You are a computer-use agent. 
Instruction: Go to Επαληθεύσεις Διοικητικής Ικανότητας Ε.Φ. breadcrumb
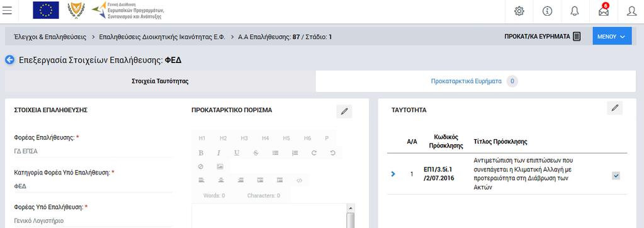point(162,37)
